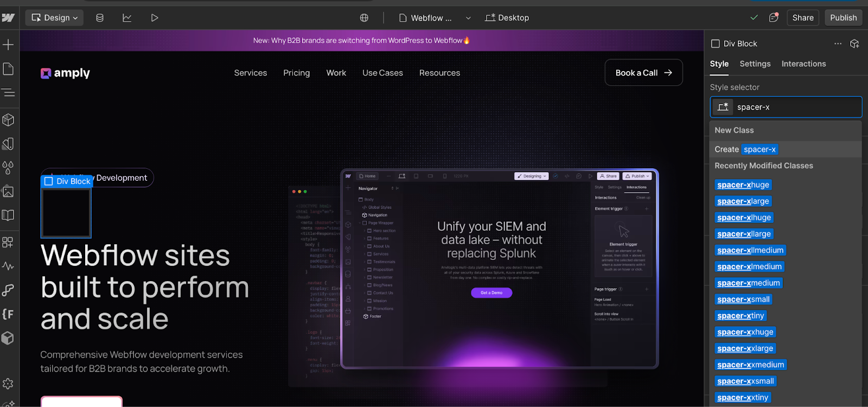Click the Webflow sites built heading
This screenshot has height=407, width=868.
(x=145, y=287)
